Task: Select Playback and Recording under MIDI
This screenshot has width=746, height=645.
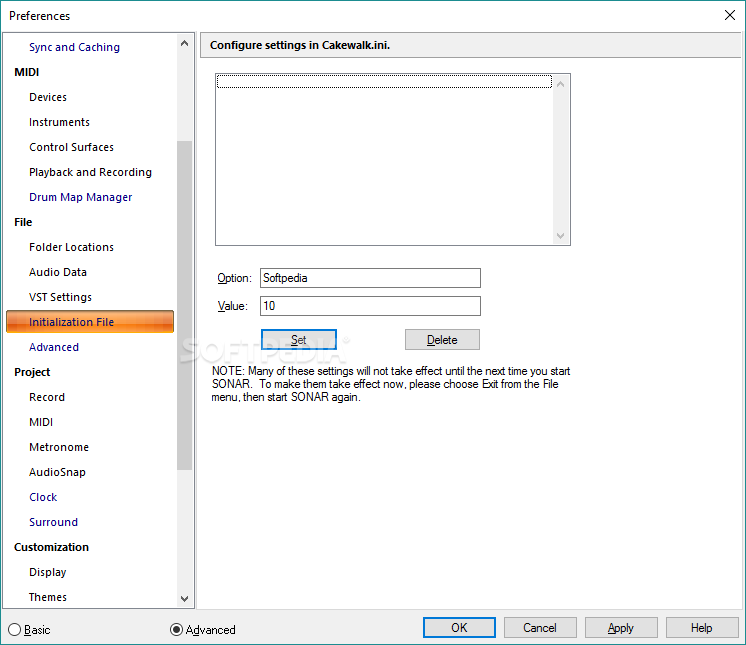Action: coord(90,172)
